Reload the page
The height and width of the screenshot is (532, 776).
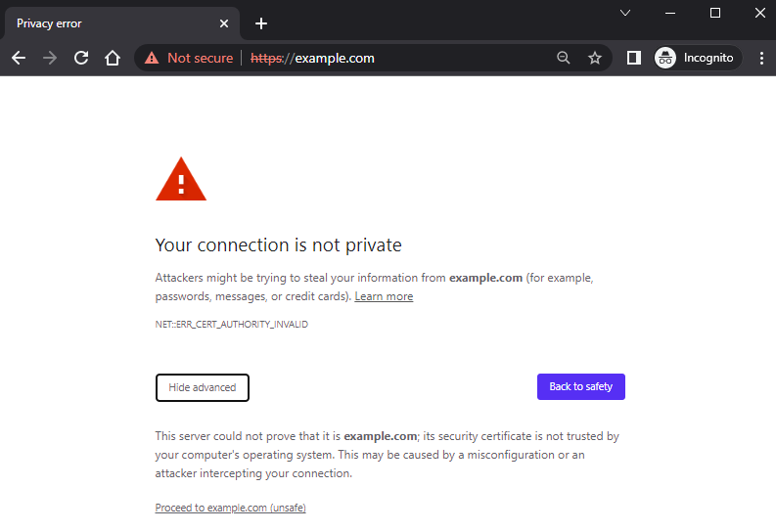81,58
